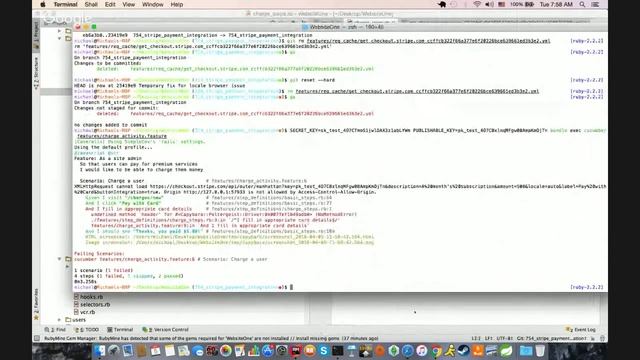Click the US flag input source icon

click(502, 4)
